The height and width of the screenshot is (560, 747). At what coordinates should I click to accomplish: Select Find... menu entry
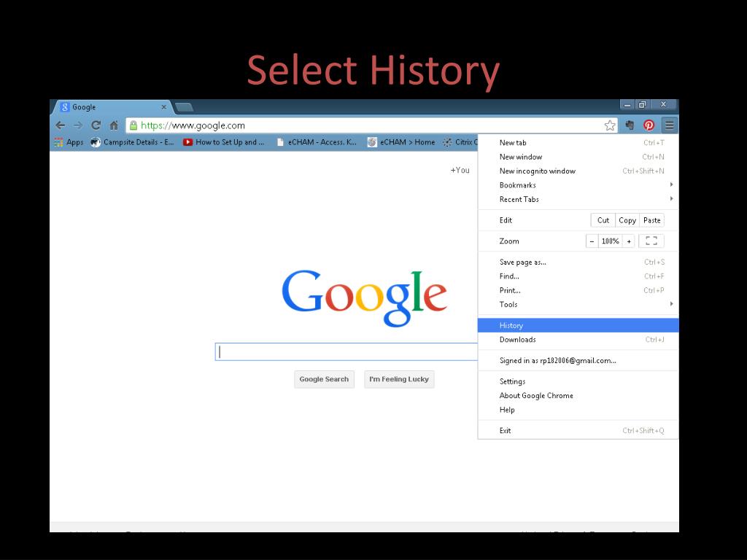click(x=578, y=276)
